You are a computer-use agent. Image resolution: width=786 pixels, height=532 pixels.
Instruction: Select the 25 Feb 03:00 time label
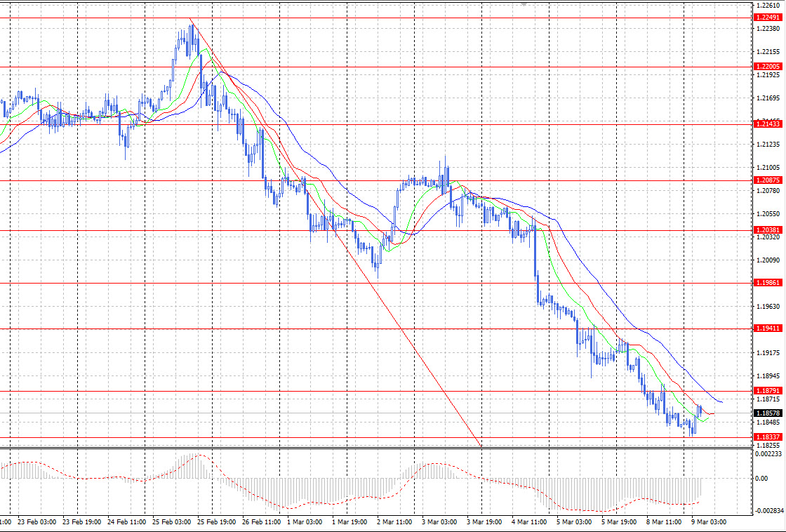pyautogui.click(x=172, y=522)
